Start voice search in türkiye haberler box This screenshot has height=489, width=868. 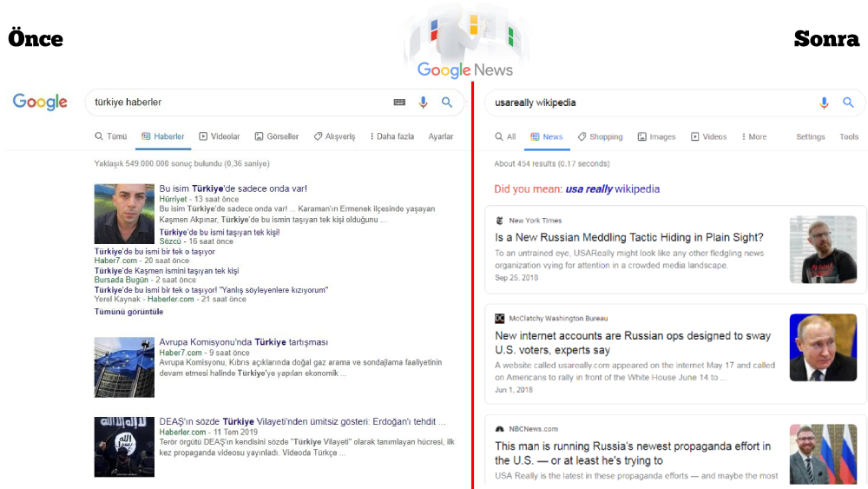coord(423,102)
